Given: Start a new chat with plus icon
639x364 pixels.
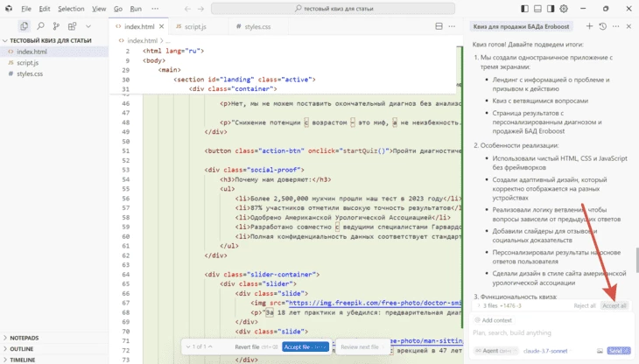Looking at the screenshot, I should [589, 26].
